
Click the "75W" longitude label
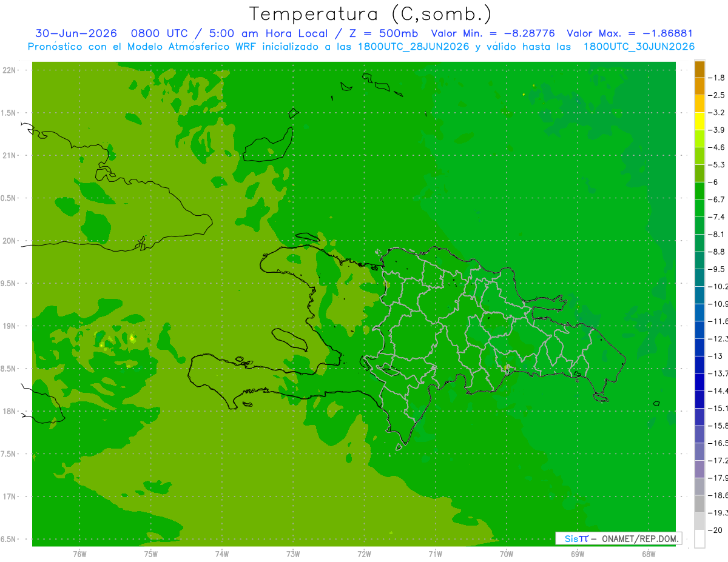click(151, 554)
